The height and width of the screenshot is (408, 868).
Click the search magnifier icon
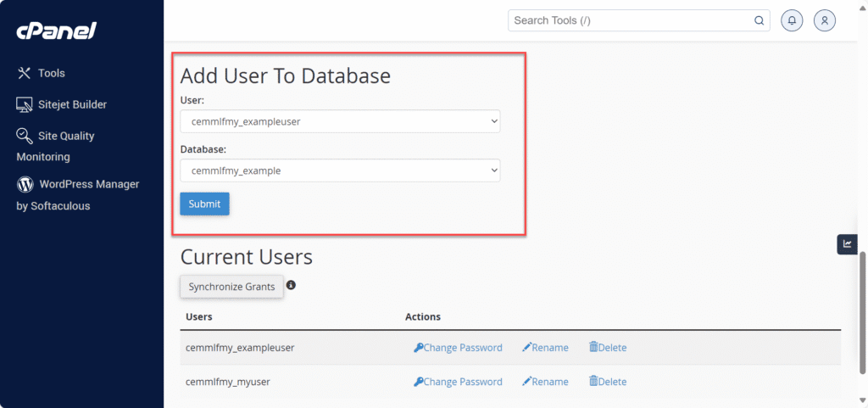click(759, 20)
